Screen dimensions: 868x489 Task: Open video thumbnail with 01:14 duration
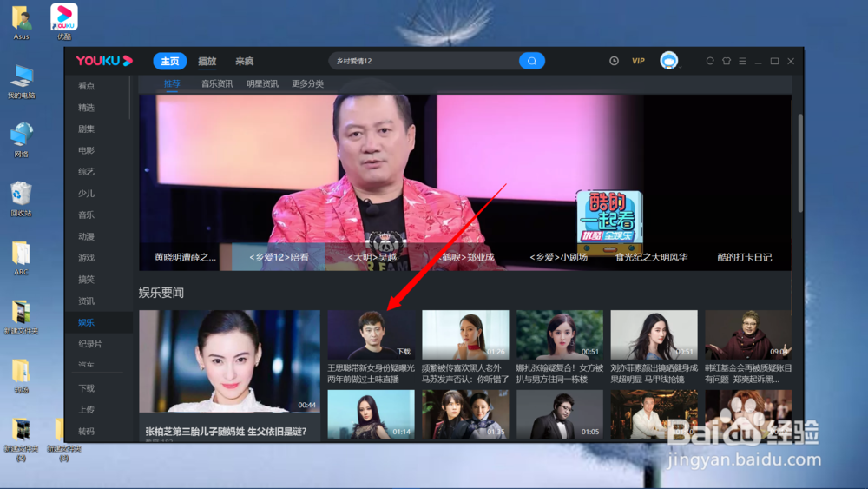pos(371,415)
